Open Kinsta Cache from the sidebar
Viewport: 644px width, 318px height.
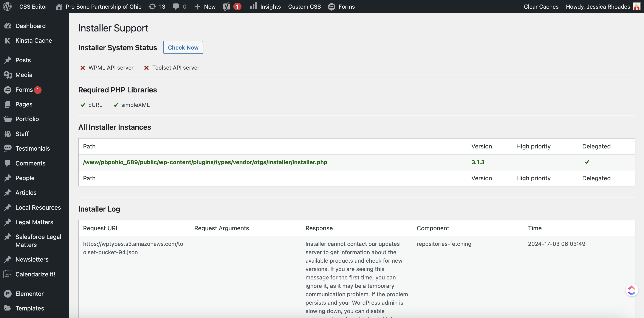point(34,41)
